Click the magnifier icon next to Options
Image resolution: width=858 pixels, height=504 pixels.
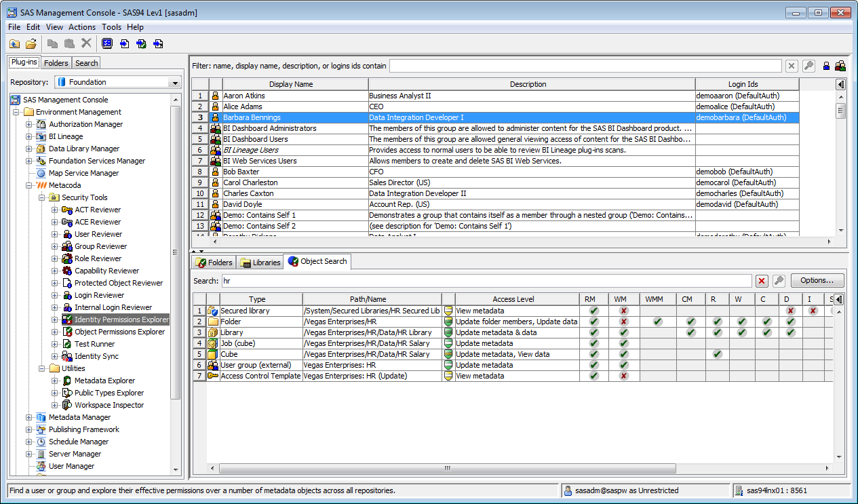pyautogui.click(x=779, y=281)
